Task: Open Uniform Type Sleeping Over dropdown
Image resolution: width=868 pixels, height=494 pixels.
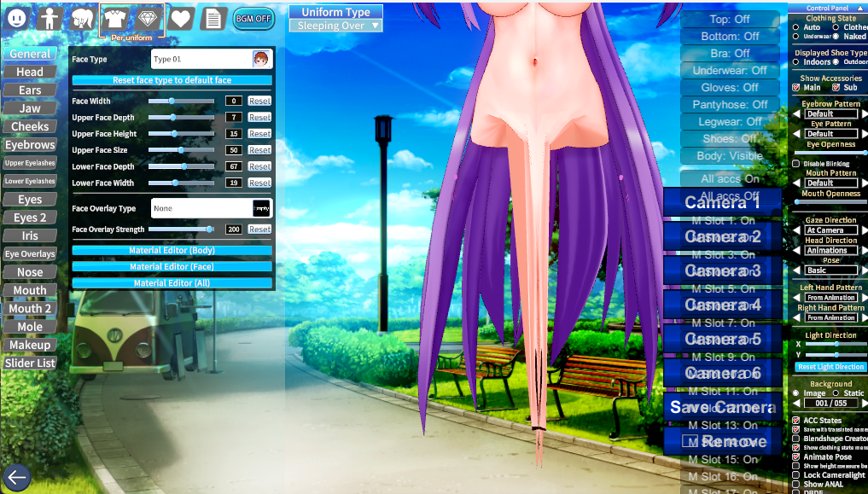Action: point(336,26)
